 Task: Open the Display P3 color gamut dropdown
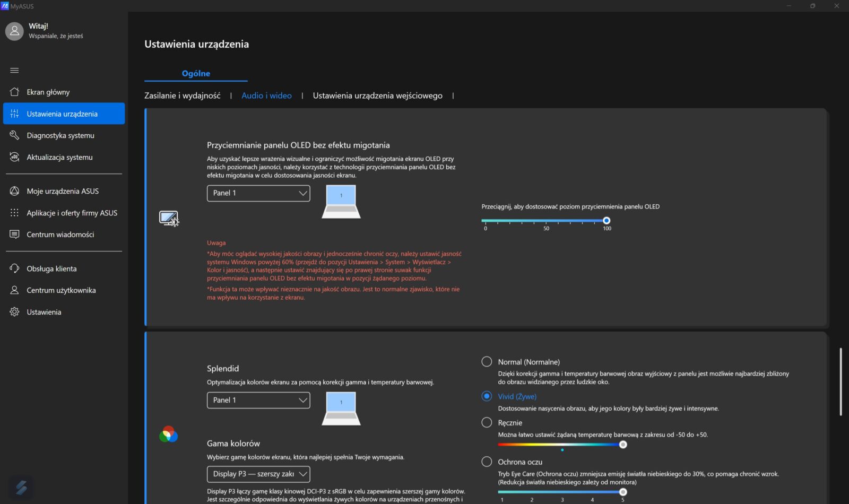click(x=258, y=474)
